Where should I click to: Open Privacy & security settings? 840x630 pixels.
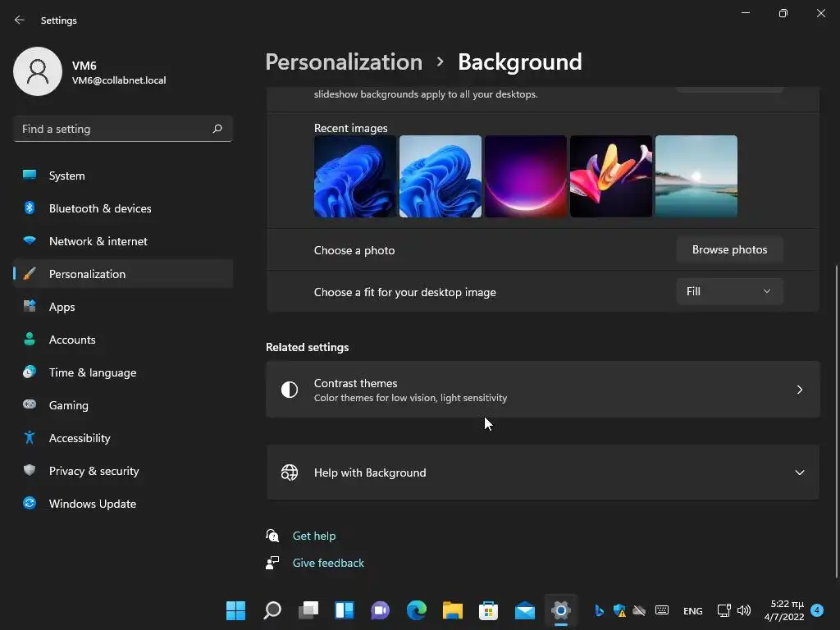click(123, 471)
